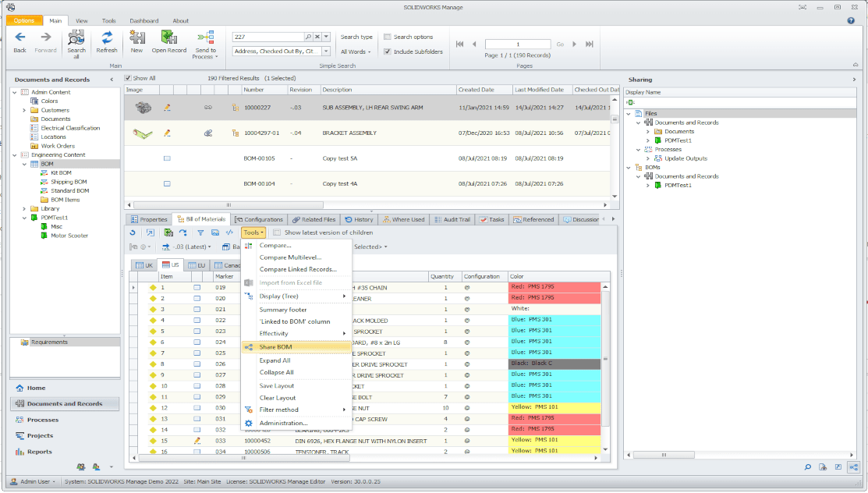The width and height of the screenshot is (868, 493).
Task: Collapse the BOMs node in Sharing panel
Action: [x=629, y=167]
